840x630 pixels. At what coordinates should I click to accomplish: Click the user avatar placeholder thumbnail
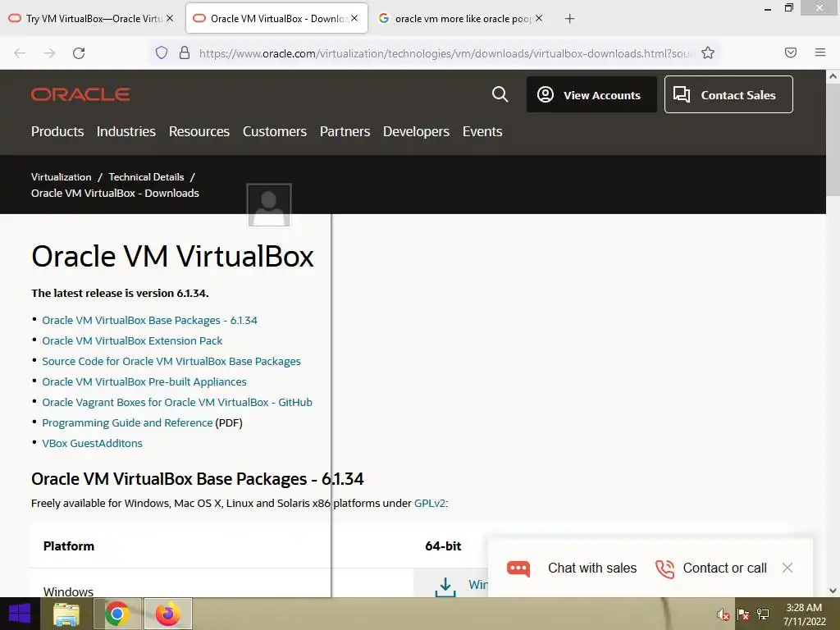[x=269, y=205]
